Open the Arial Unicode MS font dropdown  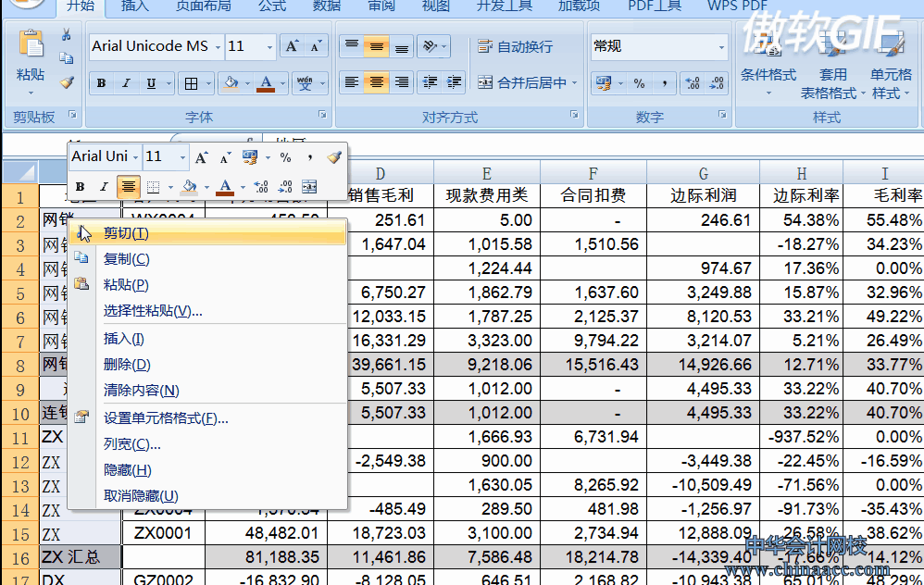click(x=218, y=46)
